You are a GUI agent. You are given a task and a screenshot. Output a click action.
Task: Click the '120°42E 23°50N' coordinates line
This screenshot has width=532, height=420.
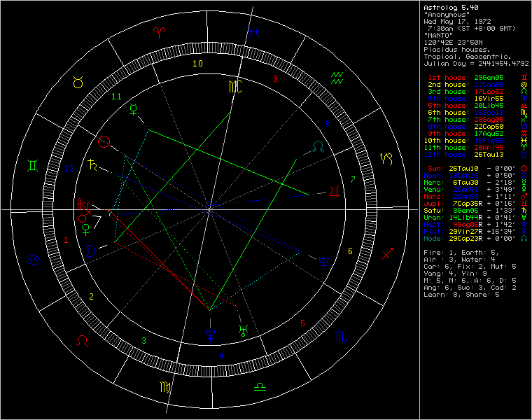[453, 43]
